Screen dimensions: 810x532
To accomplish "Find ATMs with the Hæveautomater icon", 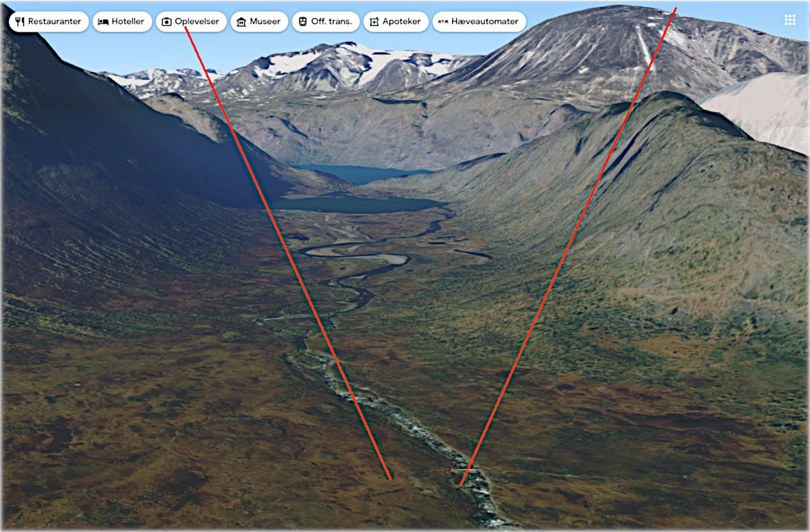I will point(443,22).
